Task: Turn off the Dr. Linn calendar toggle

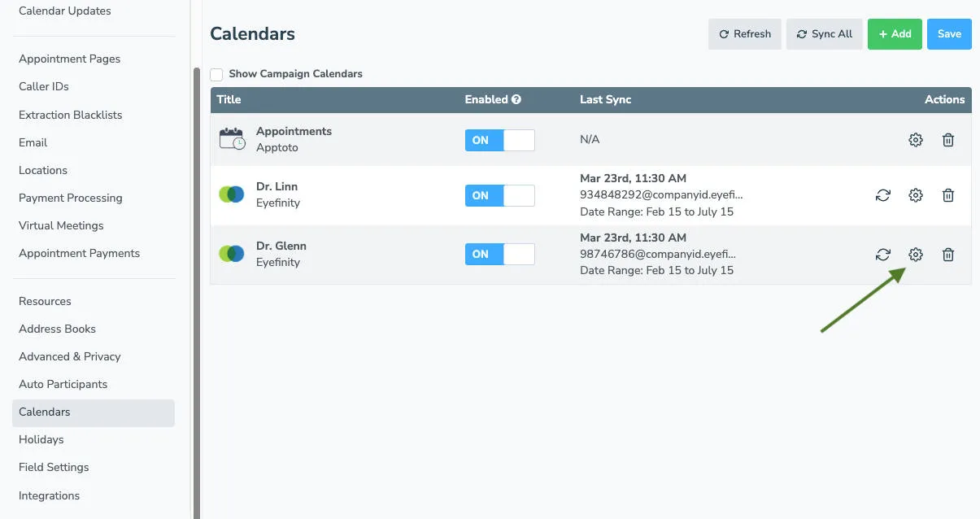Action: [499, 195]
